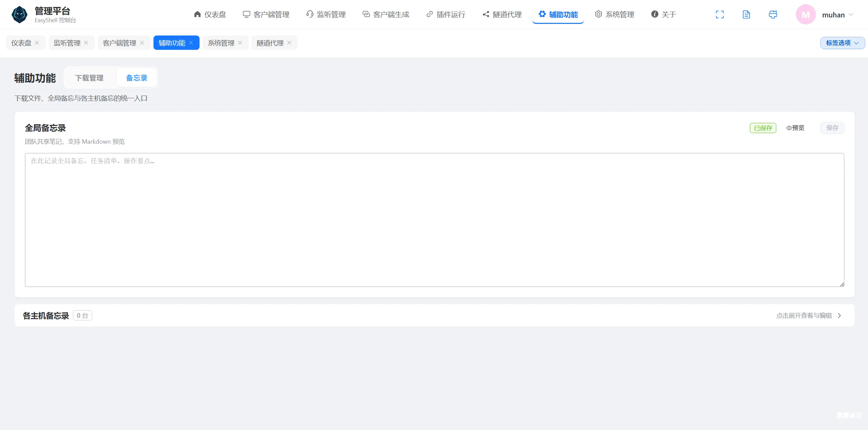Switch to the 隧道代理 tag tab
The width and height of the screenshot is (868, 430).
[x=270, y=43]
